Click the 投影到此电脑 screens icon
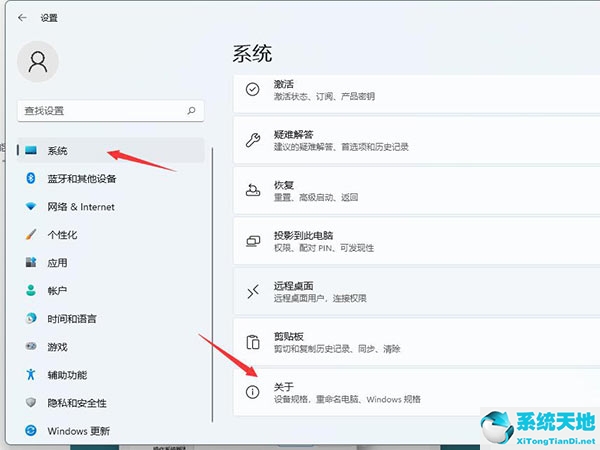Screen dimensions: 600x450 pyautogui.click(x=253, y=241)
